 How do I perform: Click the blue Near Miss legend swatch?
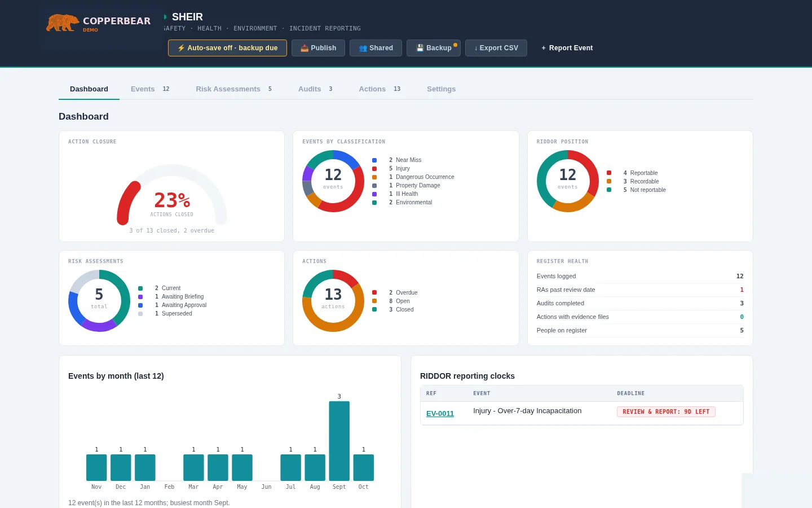tap(374, 160)
